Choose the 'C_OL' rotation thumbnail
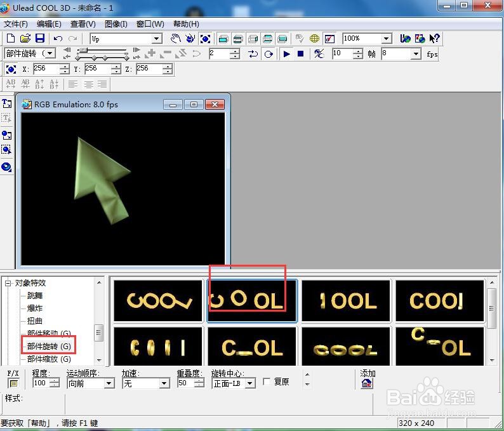This screenshot has height=431, width=504. point(252,347)
